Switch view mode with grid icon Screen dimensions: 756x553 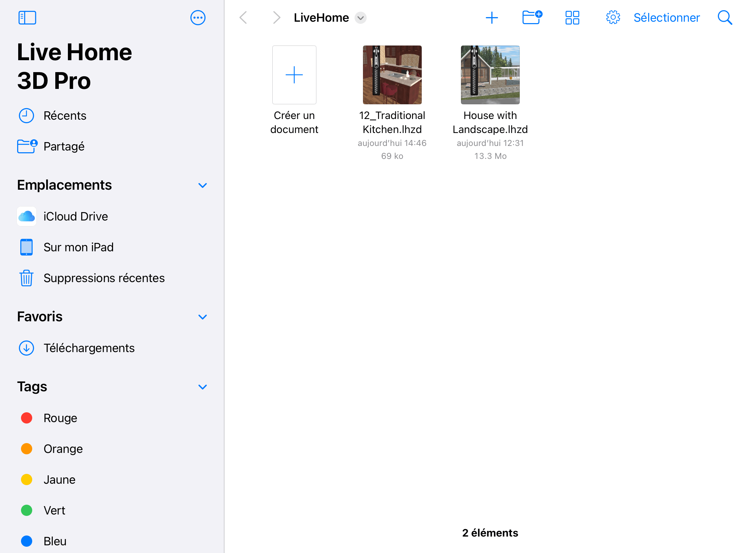(572, 17)
